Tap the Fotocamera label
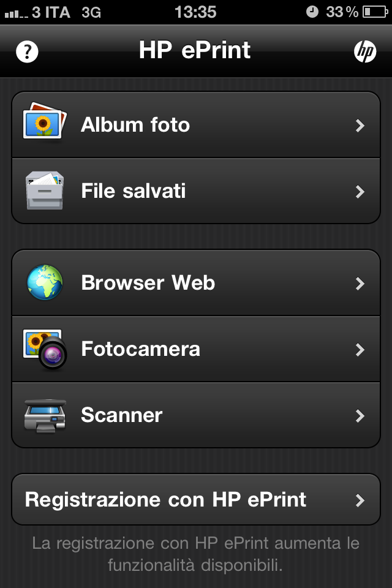Screen dimensions: 392x588 (141, 349)
